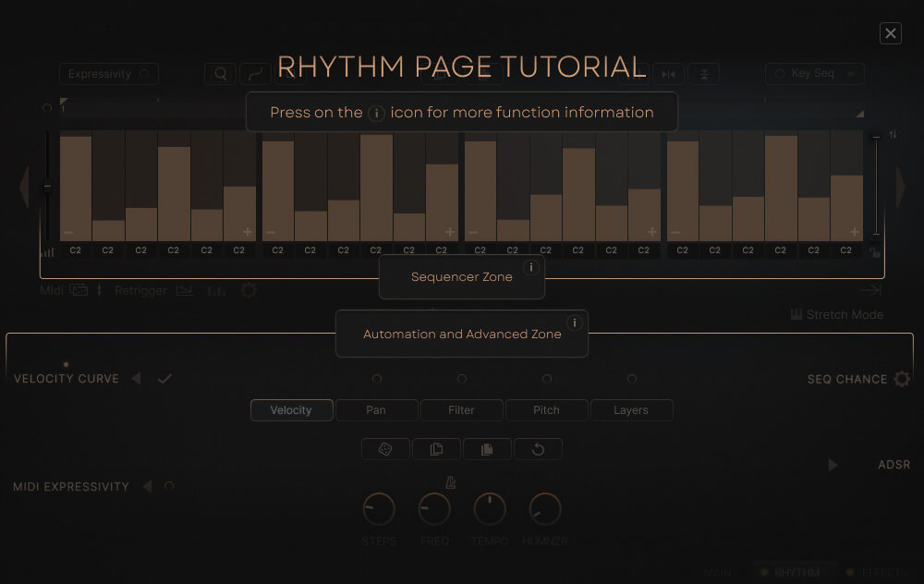
Task: Expand the ADSR section arrow
Action: click(833, 465)
